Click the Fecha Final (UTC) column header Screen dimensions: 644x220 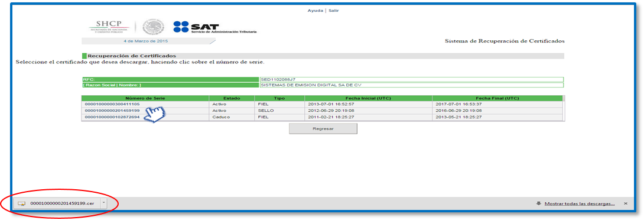point(497,98)
